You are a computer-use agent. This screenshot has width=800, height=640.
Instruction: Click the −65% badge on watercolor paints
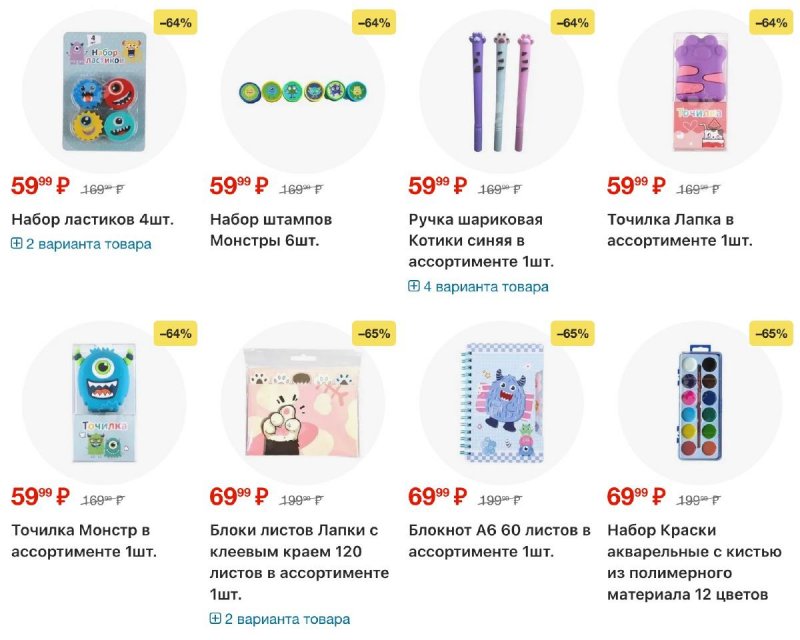771,333
